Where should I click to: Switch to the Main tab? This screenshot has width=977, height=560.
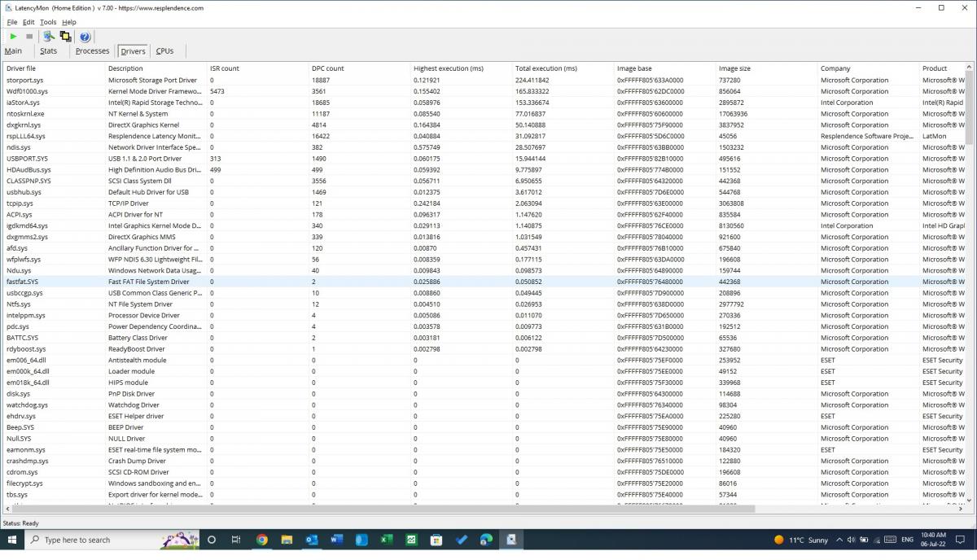coord(13,50)
